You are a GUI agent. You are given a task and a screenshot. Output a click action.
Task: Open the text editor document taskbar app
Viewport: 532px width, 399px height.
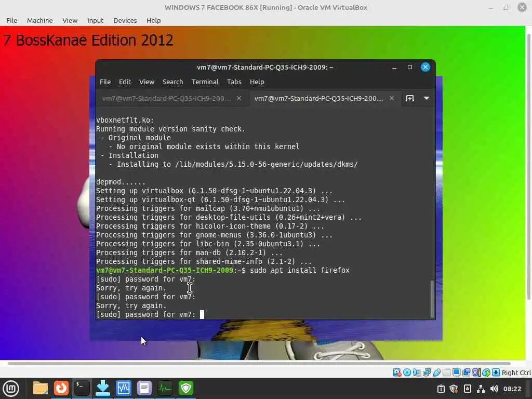tap(144, 388)
